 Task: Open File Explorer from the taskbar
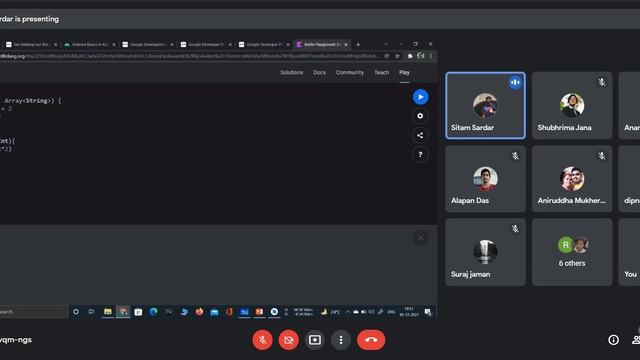tap(107, 312)
